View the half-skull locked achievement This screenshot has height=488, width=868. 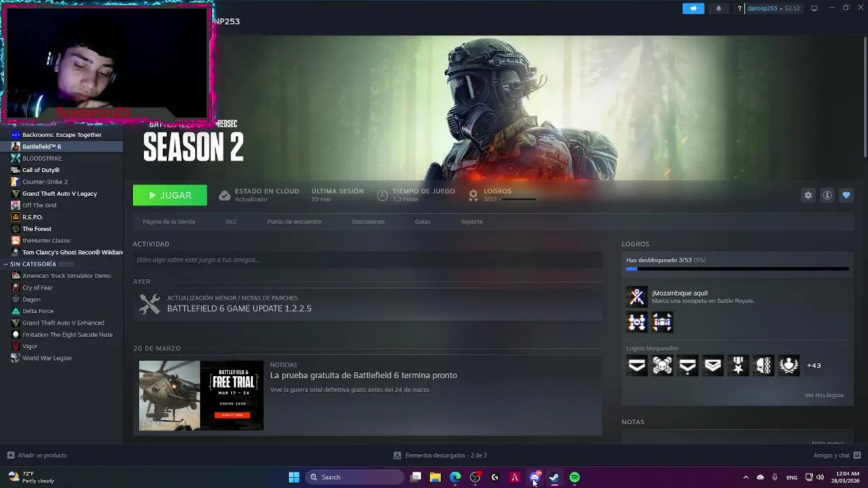pyautogui.click(x=764, y=365)
